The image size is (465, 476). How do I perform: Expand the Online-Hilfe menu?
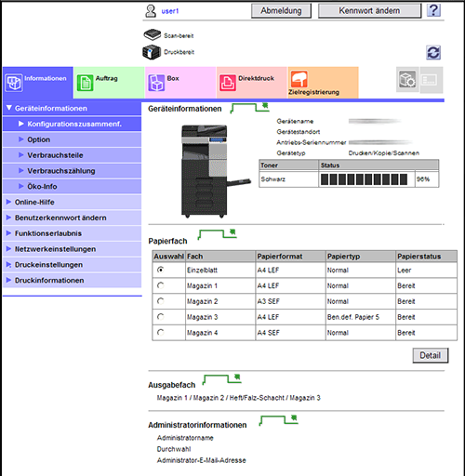[x=72, y=202]
